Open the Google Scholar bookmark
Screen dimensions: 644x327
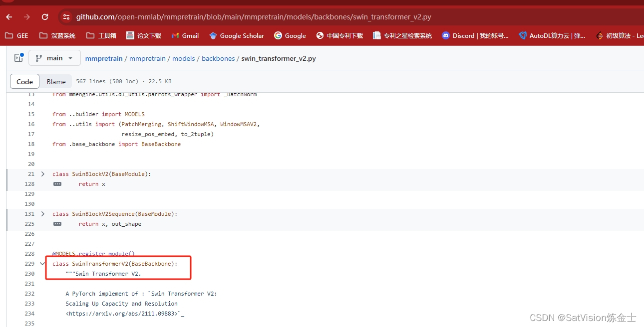coord(237,35)
